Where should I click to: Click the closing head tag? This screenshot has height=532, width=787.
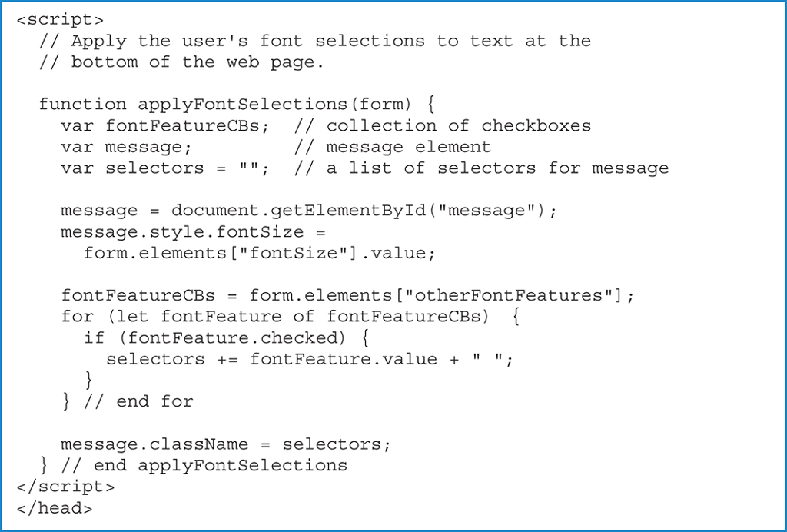click(x=55, y=508)
